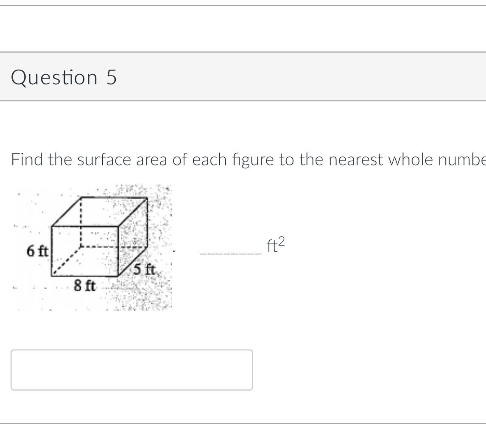486x448 pixels.
Task: Click the front face of the prism
Action: (x=84, y=251)
